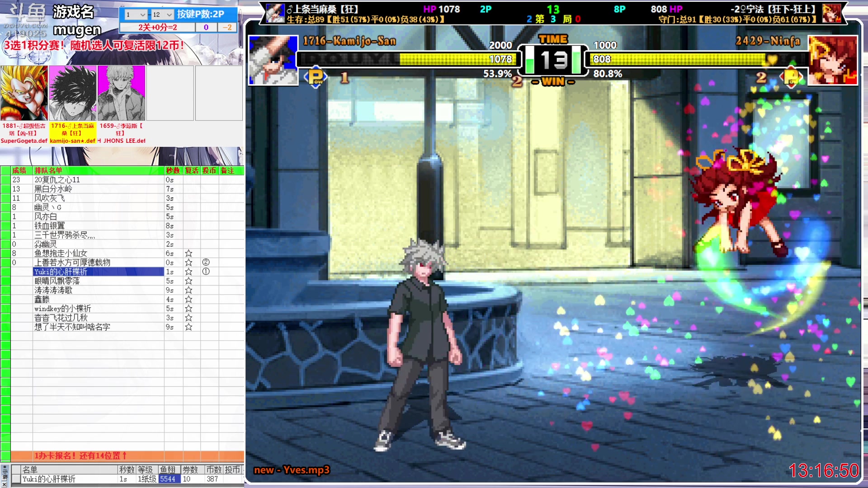Click the small 宁法 avatar in top bar

tap(831, 13)
